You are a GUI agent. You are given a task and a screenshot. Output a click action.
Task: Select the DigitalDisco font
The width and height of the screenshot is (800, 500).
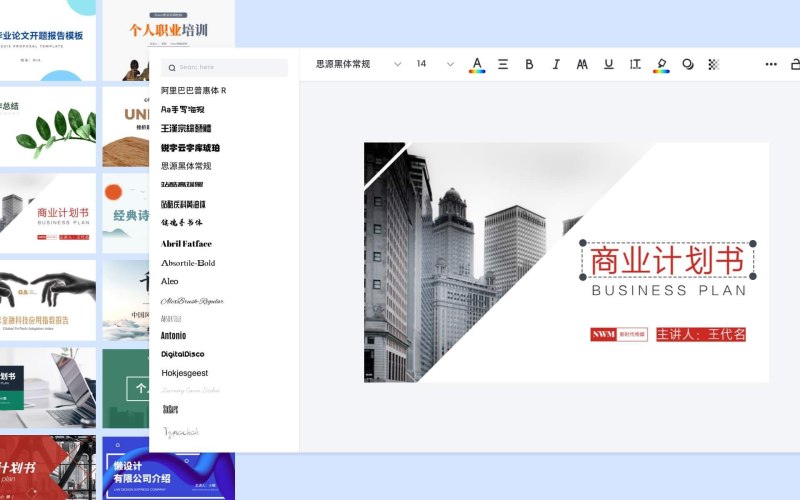183,354
